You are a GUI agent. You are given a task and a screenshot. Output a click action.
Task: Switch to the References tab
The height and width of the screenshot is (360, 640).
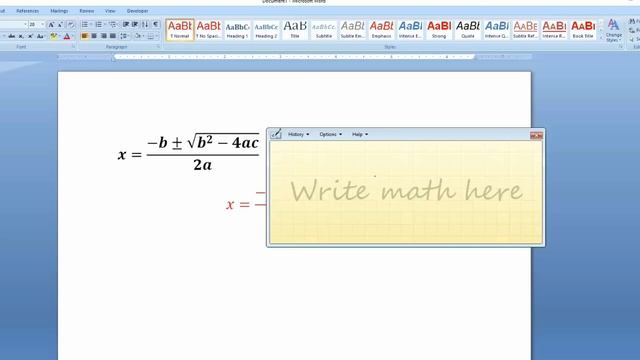pyautogui.click(x=27, y=11)
